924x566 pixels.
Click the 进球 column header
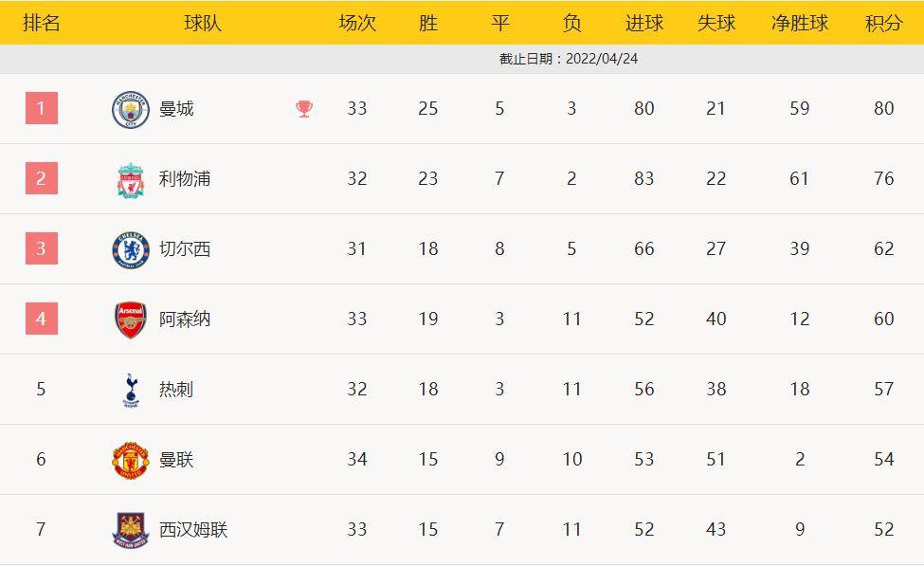(644, 23)
